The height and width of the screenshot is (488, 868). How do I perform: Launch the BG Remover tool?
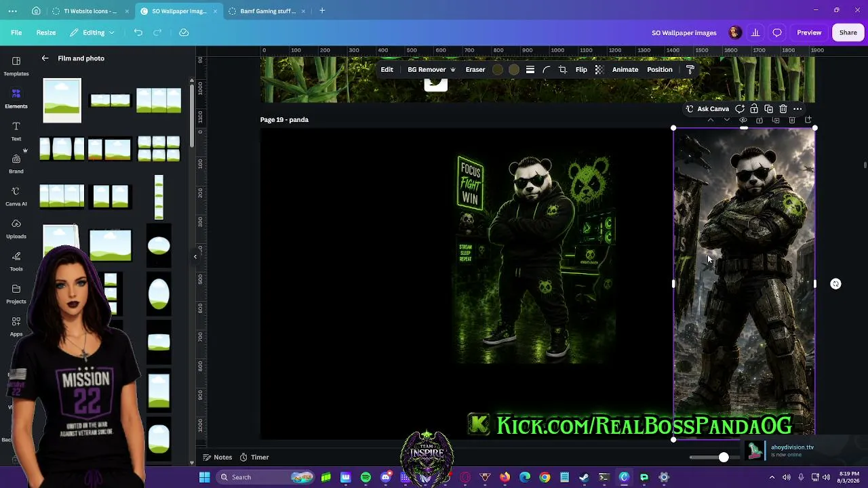pos(431,70)
